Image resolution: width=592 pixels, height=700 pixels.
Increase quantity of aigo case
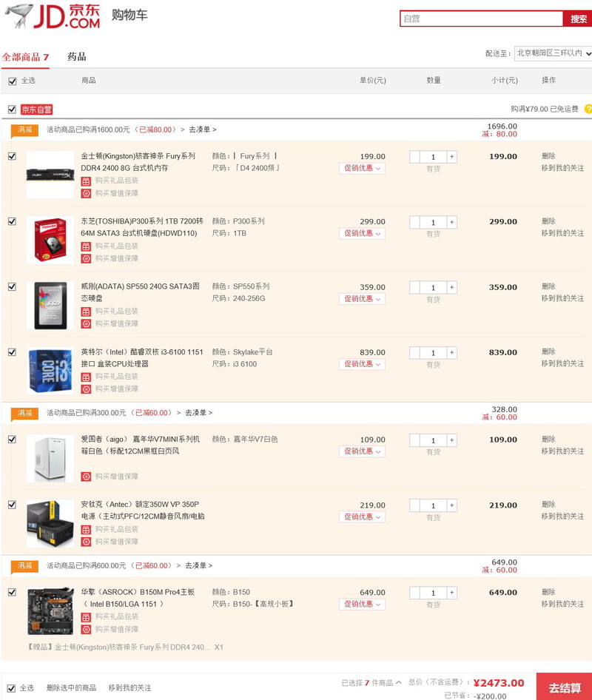tap(452, 440)
